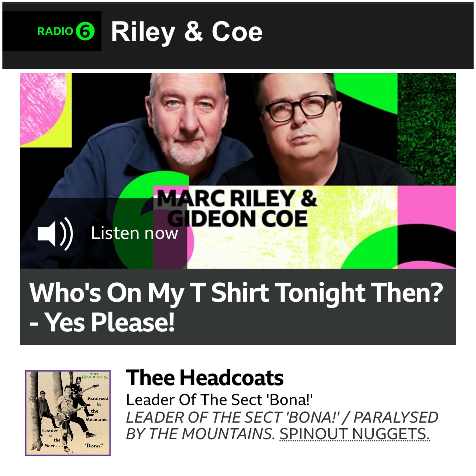Screen dimensions: 476x476
Task: Click the Radio 6 logo
Action: (x=66, y=31)
